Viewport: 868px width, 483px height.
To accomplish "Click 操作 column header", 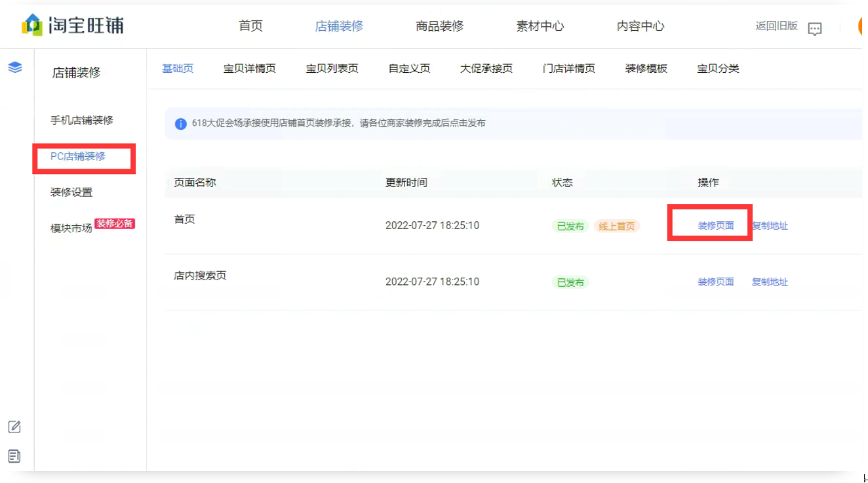I will coord(708,182).
